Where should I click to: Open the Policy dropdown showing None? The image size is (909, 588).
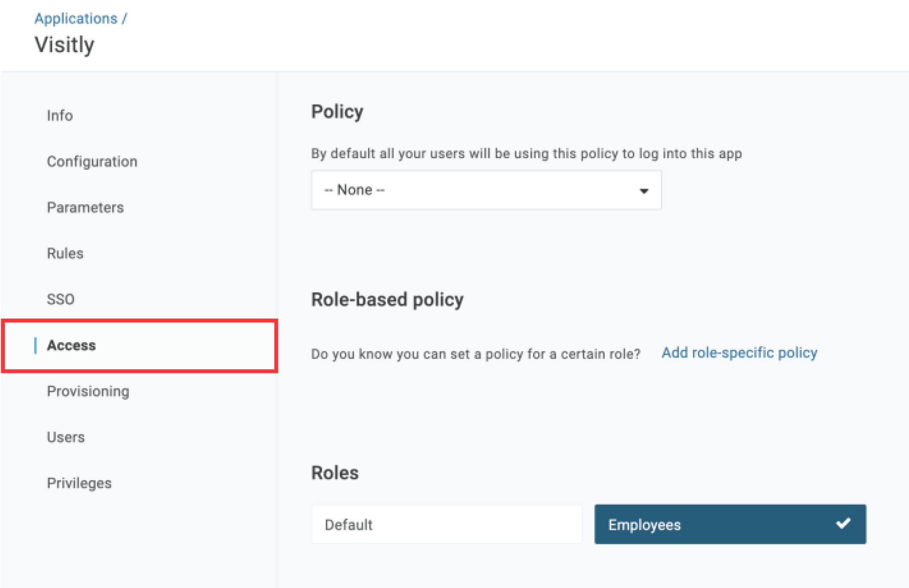coord(486,190)
